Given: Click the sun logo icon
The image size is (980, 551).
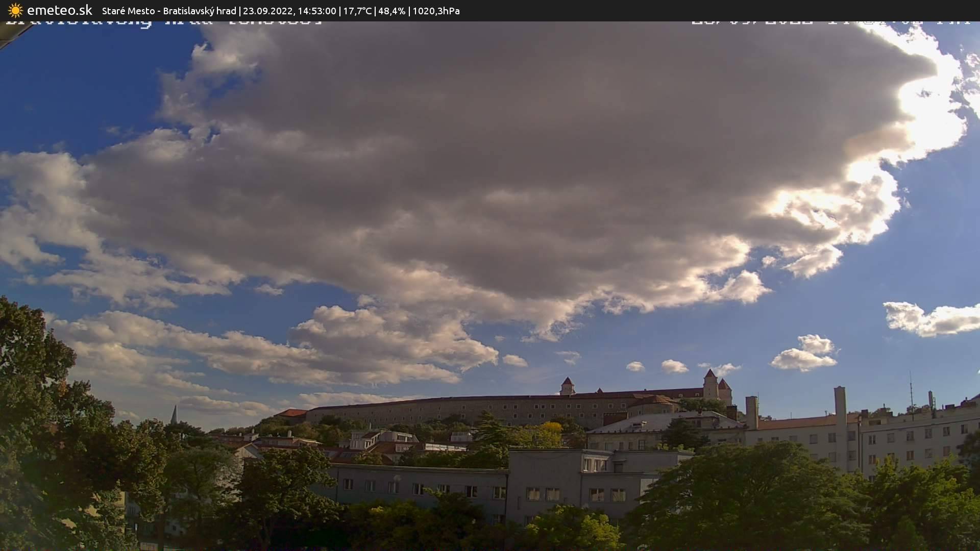Looking at the screenshot, I should point(15,10).
